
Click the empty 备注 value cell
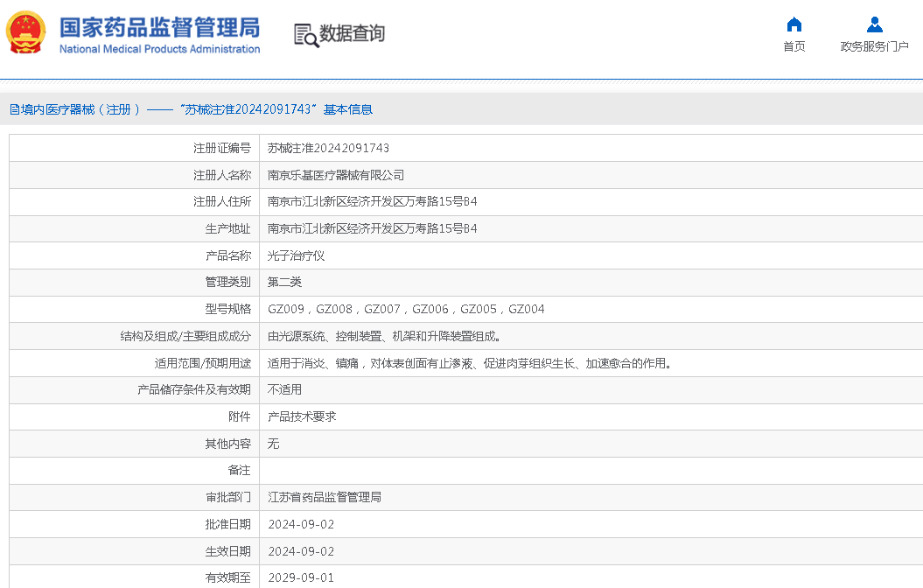tap(591, 470)
